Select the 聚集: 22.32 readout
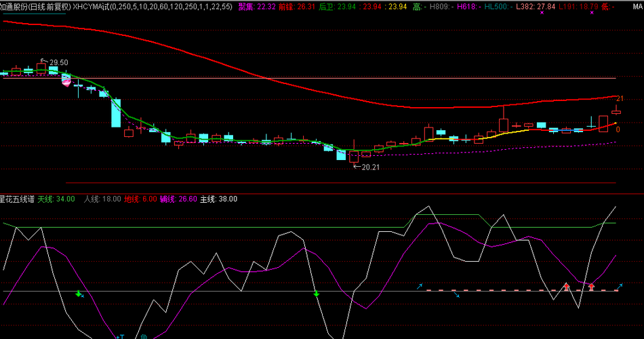Image resolution: width=644 pixels, height=339 pixels. click(257, 7)
